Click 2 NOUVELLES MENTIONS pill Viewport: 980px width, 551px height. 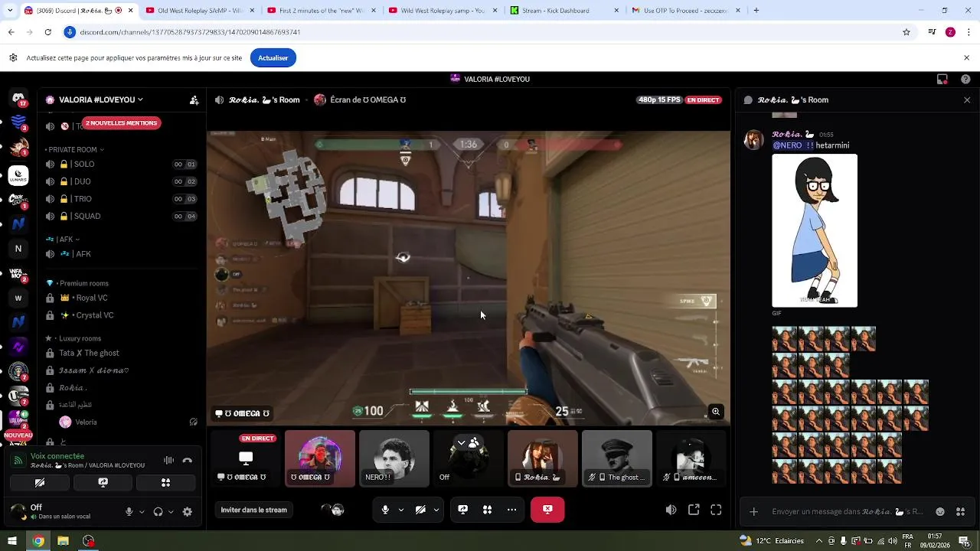click(121, 123)
